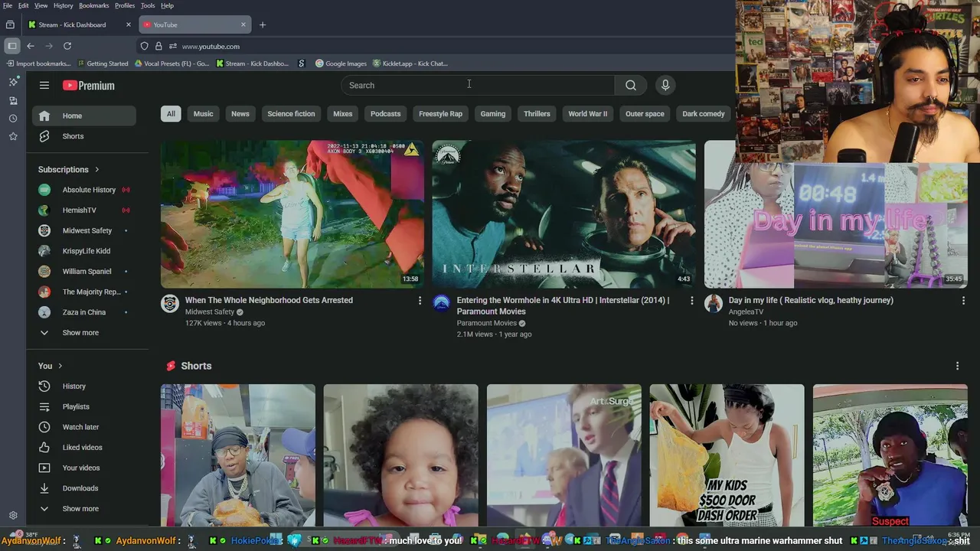The width and height of the screenshot is (980, 551).
Task: Play the Interstellar wormhole video thumbnail
Action: point(564,214)
